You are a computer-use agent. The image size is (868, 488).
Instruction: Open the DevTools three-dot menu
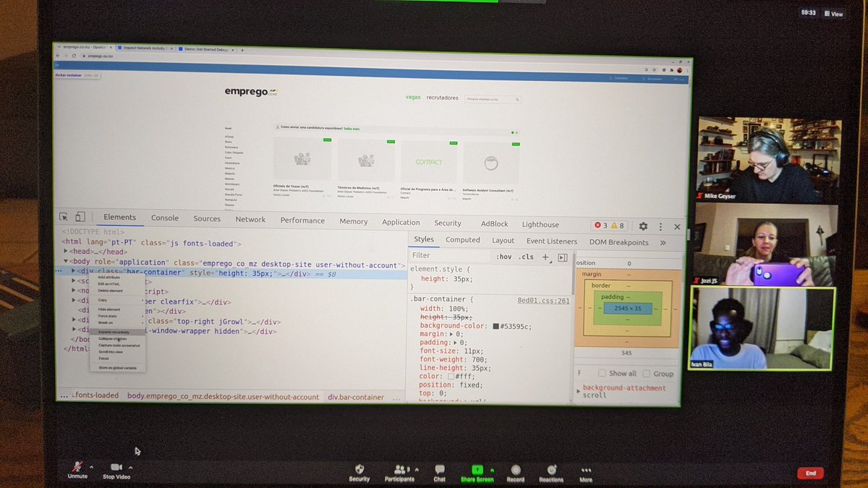point(661,226)
